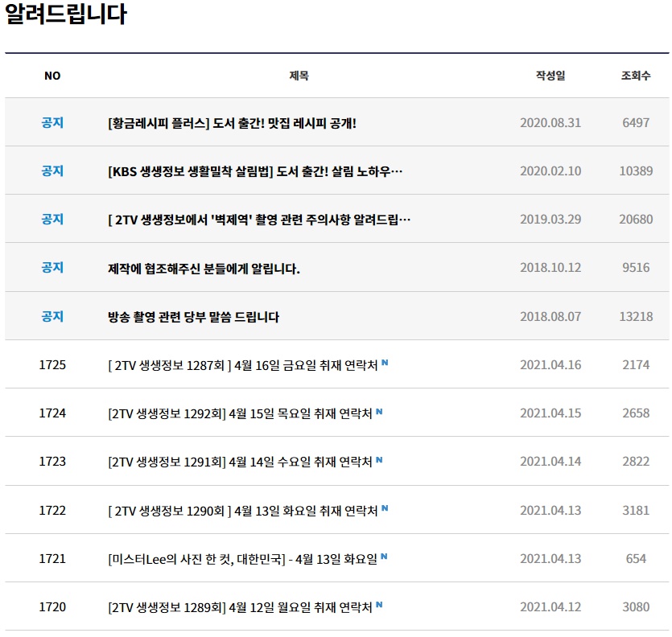Click the date 2020.08.31

pyautogui.click(x=550, y=123)
